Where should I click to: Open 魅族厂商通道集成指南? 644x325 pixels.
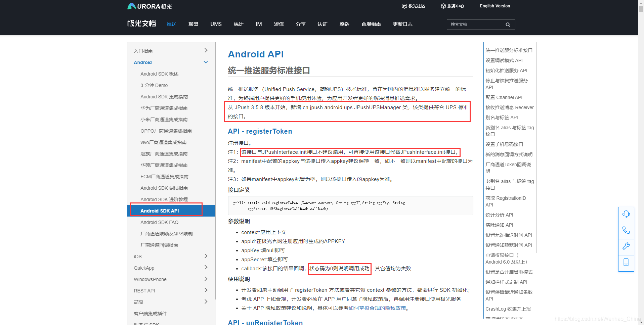click(164, 154)
